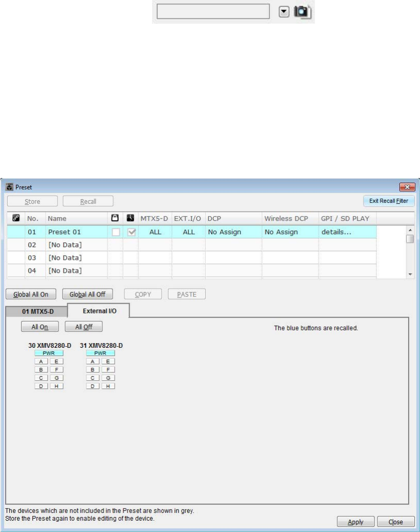Toggle channel B of 30 XMV8280-D
The image size is (420, 532).
coord(41,369)
